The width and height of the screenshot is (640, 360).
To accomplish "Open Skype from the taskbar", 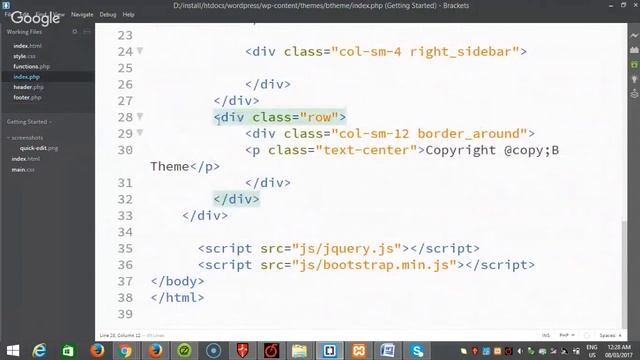I will click(417, 351).
